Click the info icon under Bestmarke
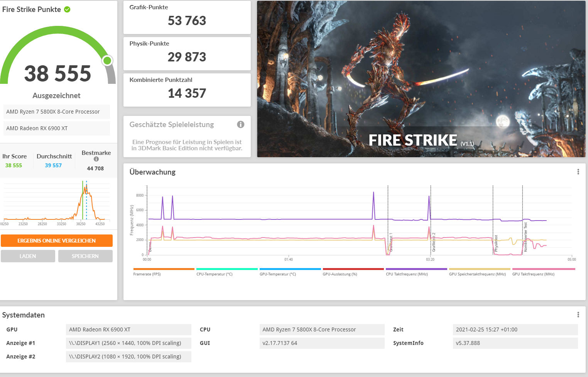588x377 pixels. [96, 159]
